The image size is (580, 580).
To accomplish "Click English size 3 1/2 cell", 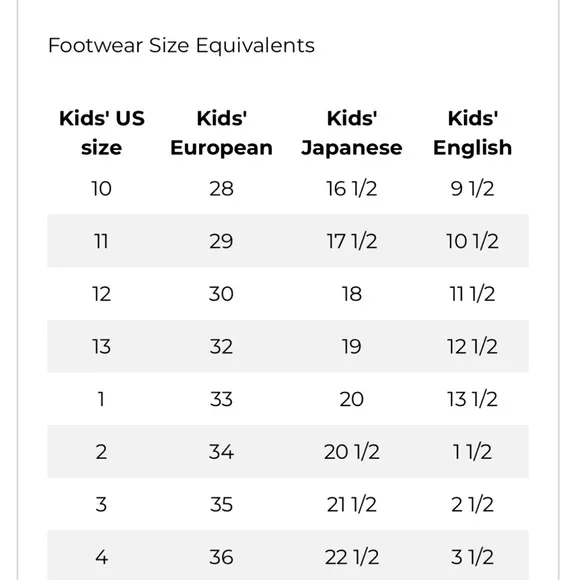I will click(x=472, y=557).
